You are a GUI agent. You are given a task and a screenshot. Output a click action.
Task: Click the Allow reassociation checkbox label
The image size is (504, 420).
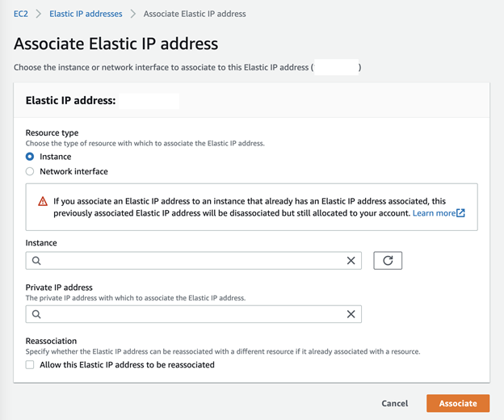[x=127, y=365]
